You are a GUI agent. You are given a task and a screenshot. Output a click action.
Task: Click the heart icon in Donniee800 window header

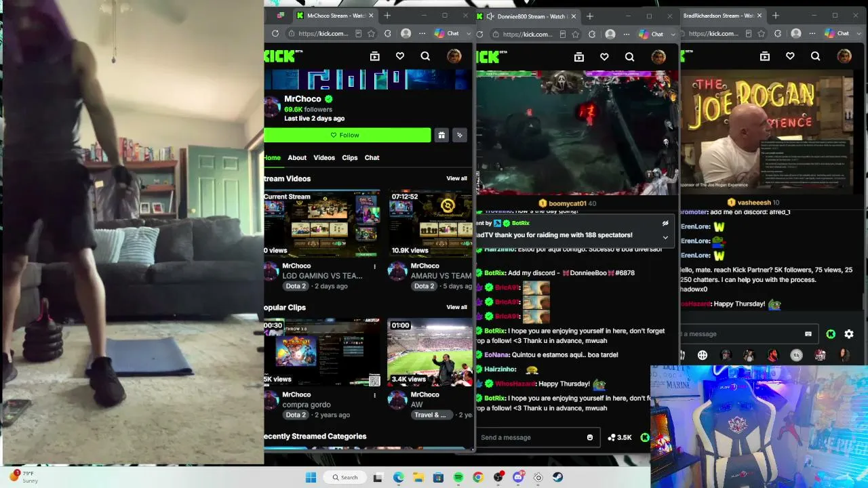tap(604, 57)
